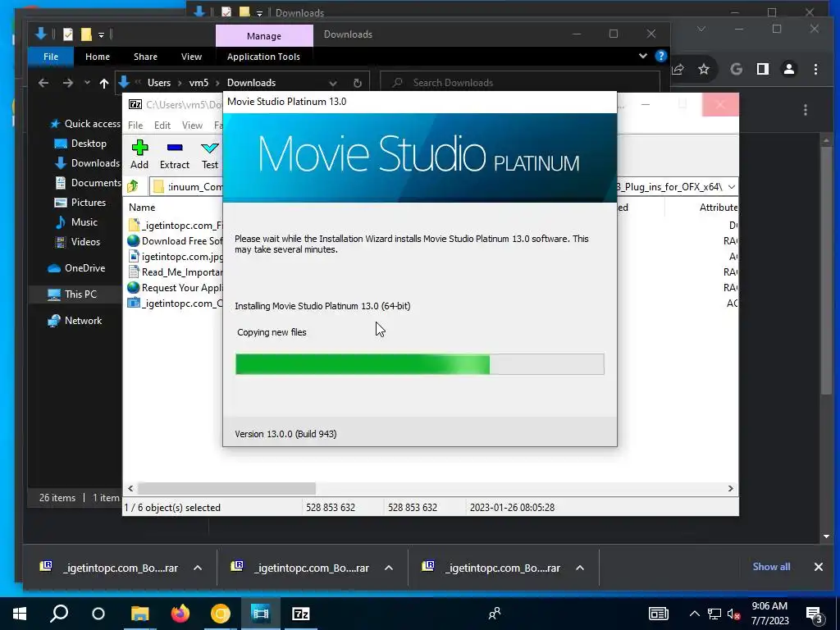840x630 pixels.
Task: Click Explorer forward navigation arrow
Action: pos(67,83)
